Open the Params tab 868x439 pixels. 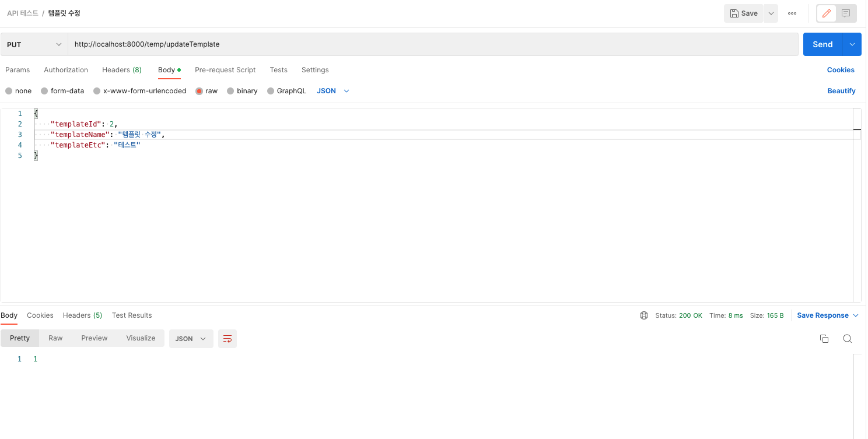pos(17,70)
